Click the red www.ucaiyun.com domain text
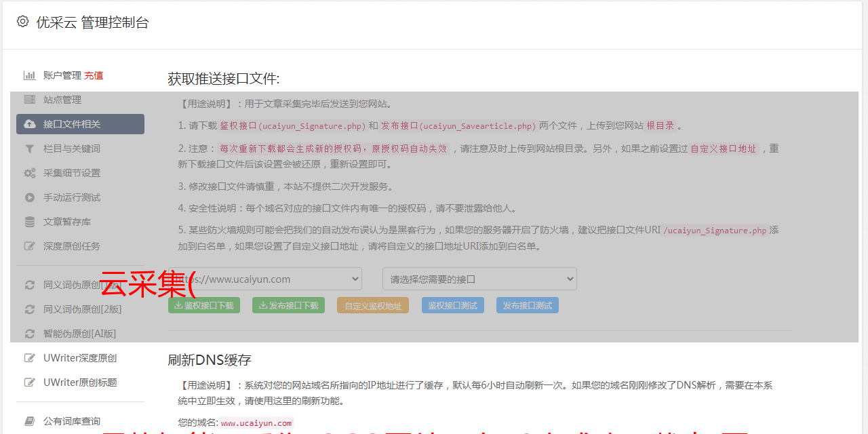 point(256,422)
